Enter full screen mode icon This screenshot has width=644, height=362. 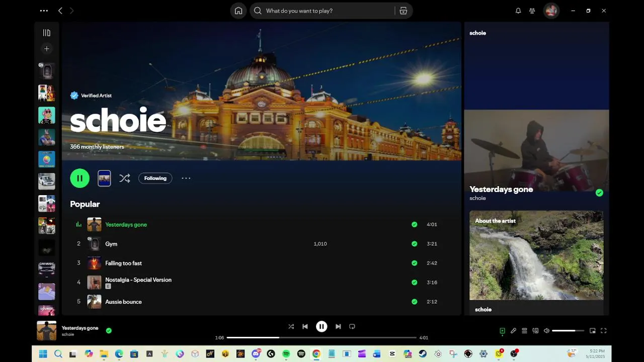(x=604, y=330)
